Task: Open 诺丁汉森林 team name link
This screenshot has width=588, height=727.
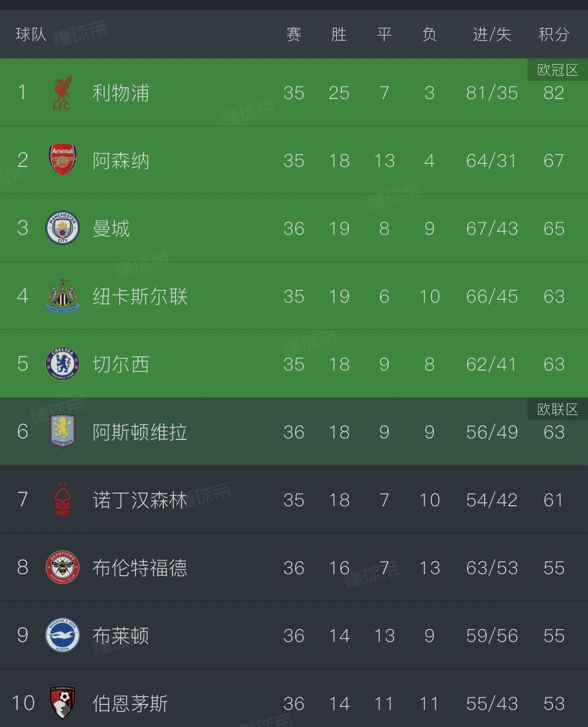Action: 140,500
